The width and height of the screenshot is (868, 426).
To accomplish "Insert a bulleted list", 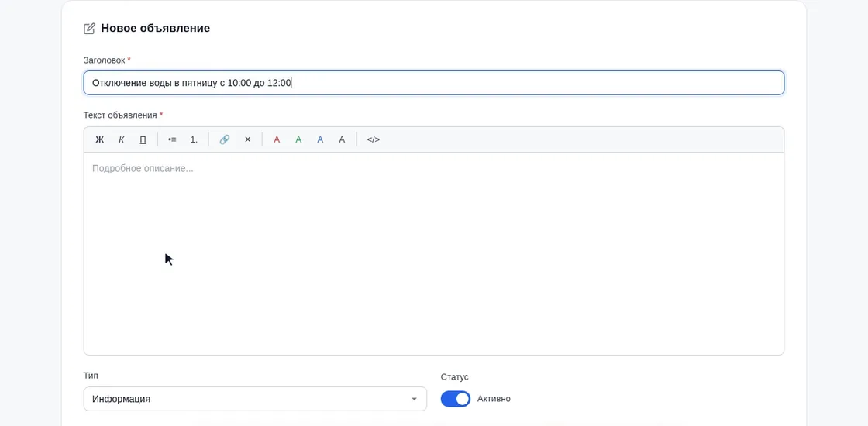I will click(172, 139).
